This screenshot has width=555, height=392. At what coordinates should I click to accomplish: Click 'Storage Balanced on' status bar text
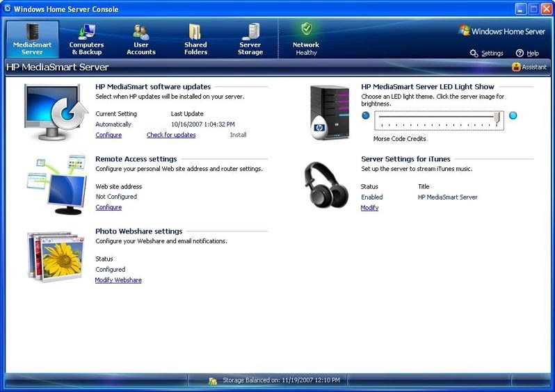(281, 380)
